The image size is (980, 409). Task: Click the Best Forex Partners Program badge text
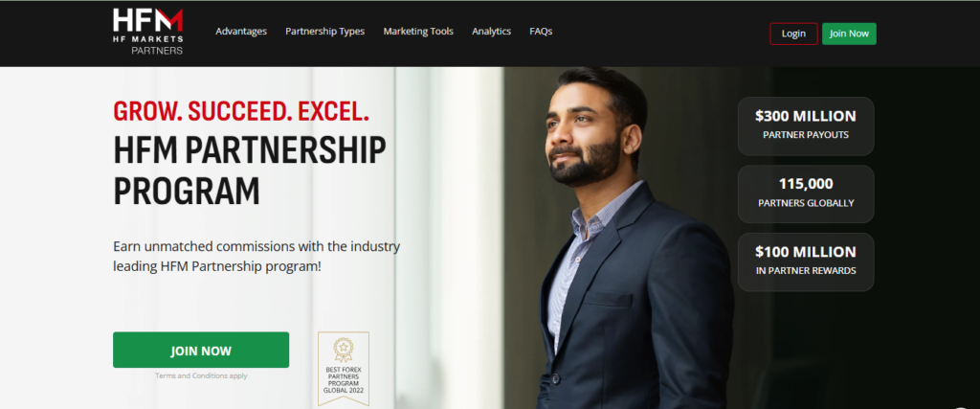(x=344, y=379)
